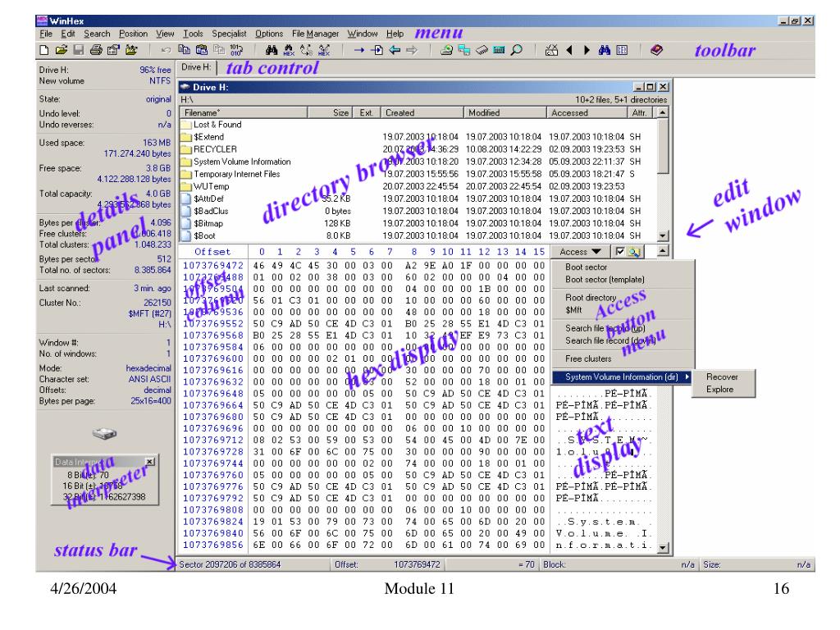Screen dimensions: 840x630
Task: Sort by the Attr. column header
Action: point(640,112)
